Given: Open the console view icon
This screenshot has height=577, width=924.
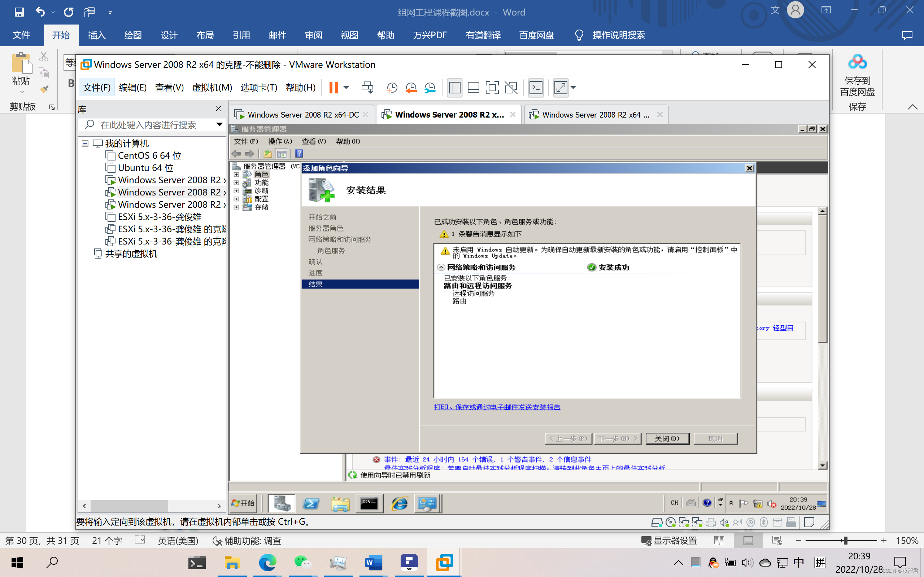Looking at the screenshot, I should coord(536,87).
